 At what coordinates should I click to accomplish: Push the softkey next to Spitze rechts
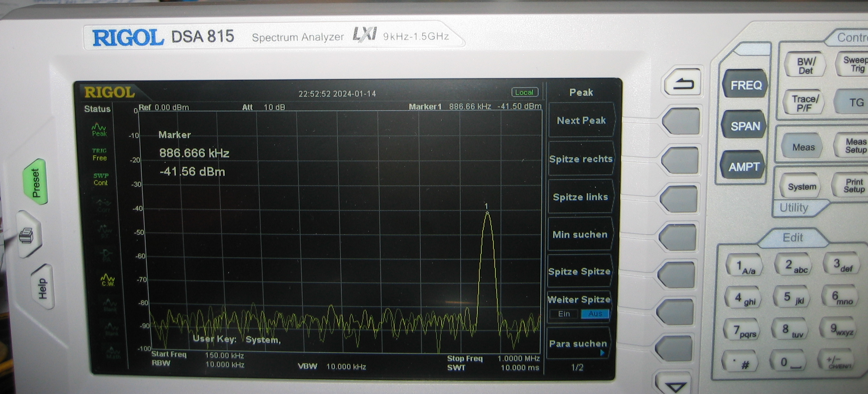tap(680, 160)
